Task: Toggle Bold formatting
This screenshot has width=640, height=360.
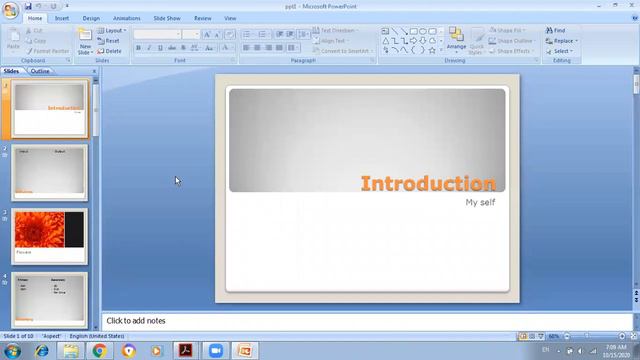Action: tap(138, 48)
